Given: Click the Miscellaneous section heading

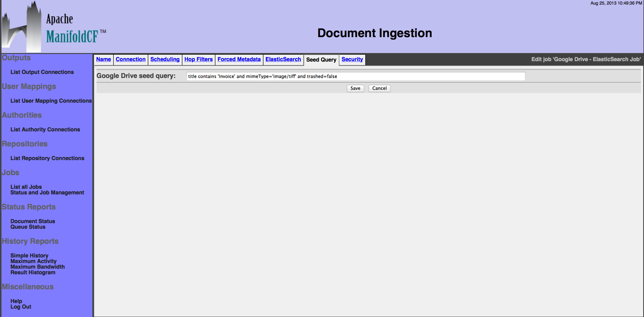Looking at the screenshot, I should click(x=27, y=287).
